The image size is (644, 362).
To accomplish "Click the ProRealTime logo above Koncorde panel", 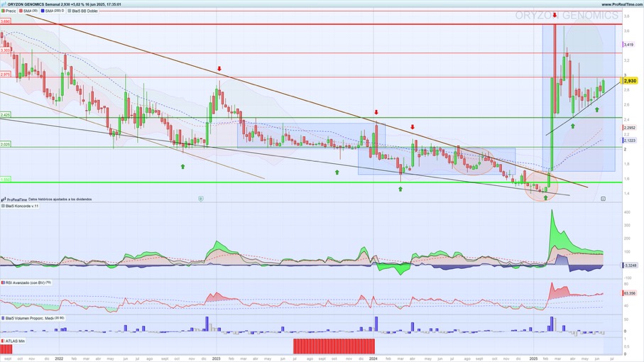I will (14, 199).
